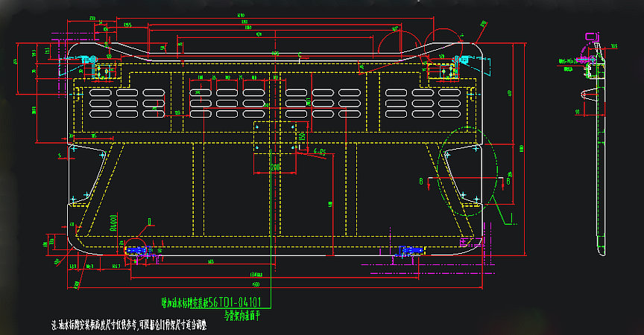Select the 91 dimension on side view
Screen dimensions: 644x335
point(578,112)
